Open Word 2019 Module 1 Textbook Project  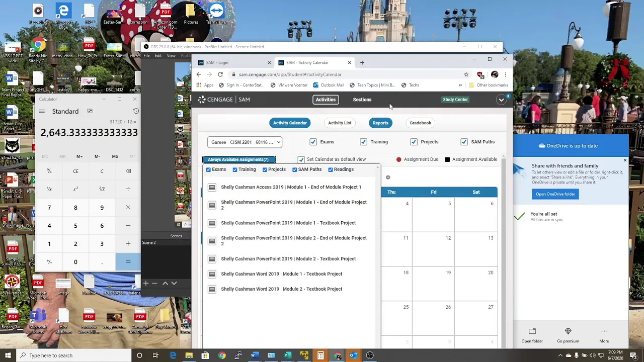point(282,274)
